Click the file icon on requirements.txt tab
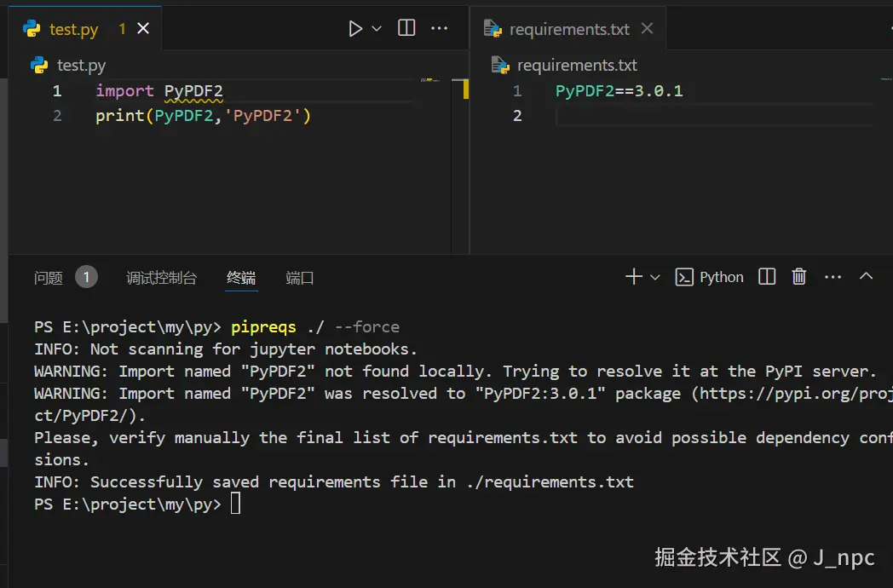 click(493, 28)
